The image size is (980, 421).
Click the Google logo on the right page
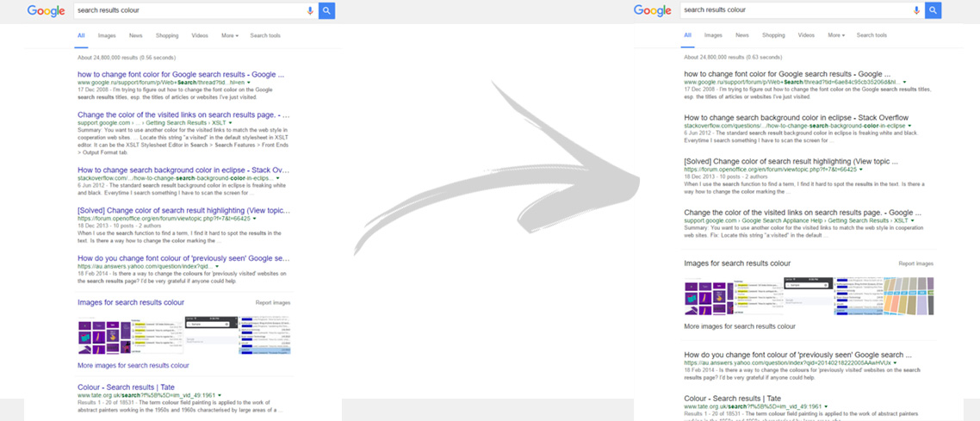point(653,10)
